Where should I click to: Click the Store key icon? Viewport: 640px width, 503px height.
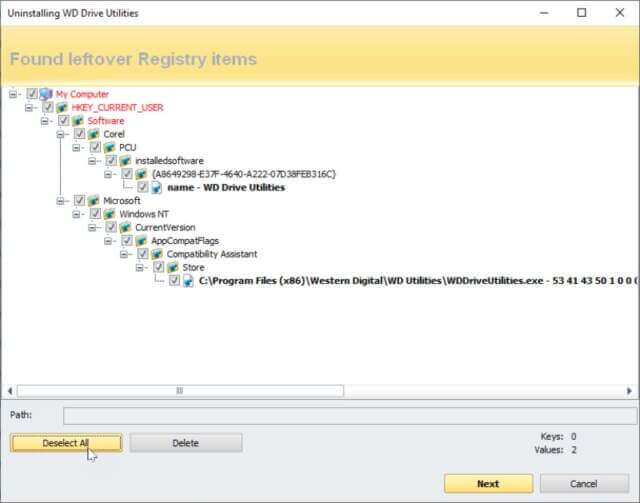coord(173,267)
